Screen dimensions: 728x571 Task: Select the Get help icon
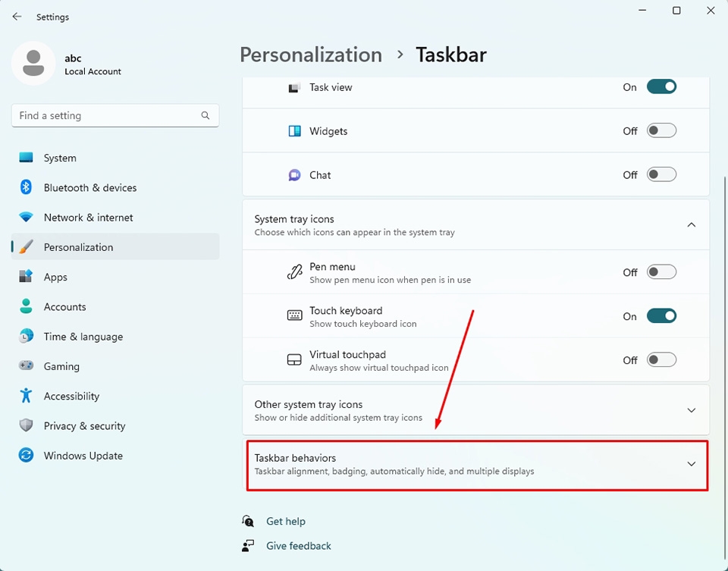tap(247, 521)
